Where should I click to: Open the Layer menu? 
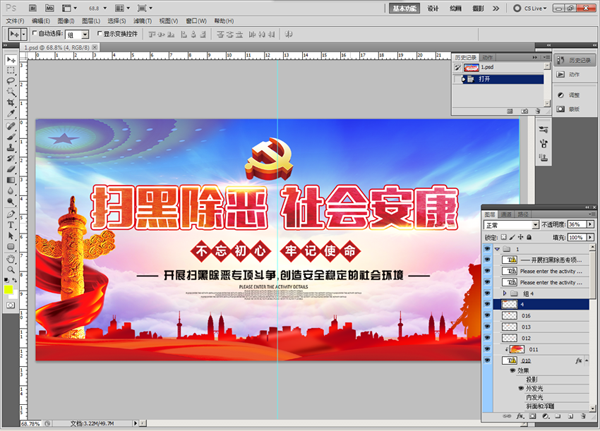pyautogui.click(x=91, y=21)
